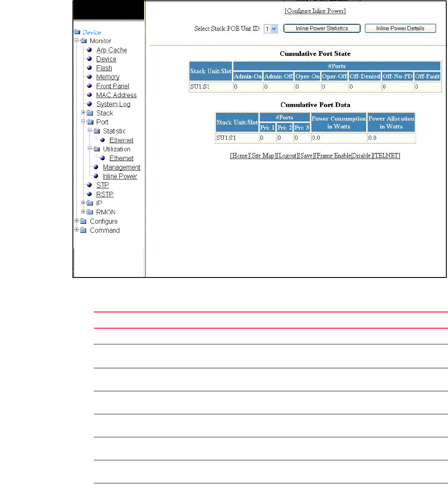Click the RMON folder icon

pyautogui.click(x=90, y=212)
